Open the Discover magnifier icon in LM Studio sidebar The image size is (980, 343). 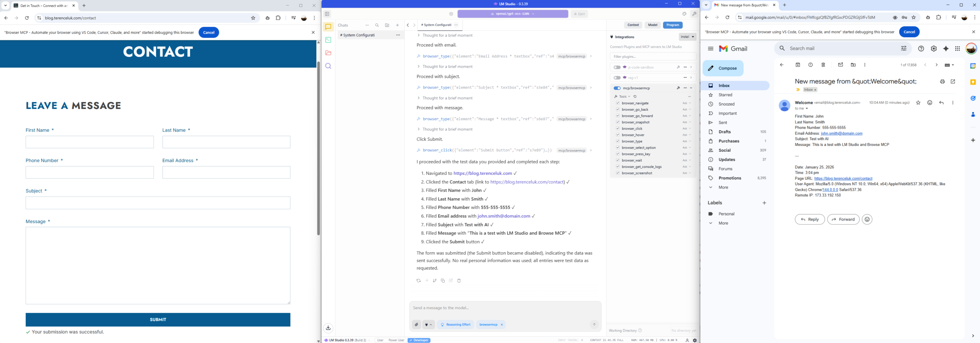coord(328,66)
